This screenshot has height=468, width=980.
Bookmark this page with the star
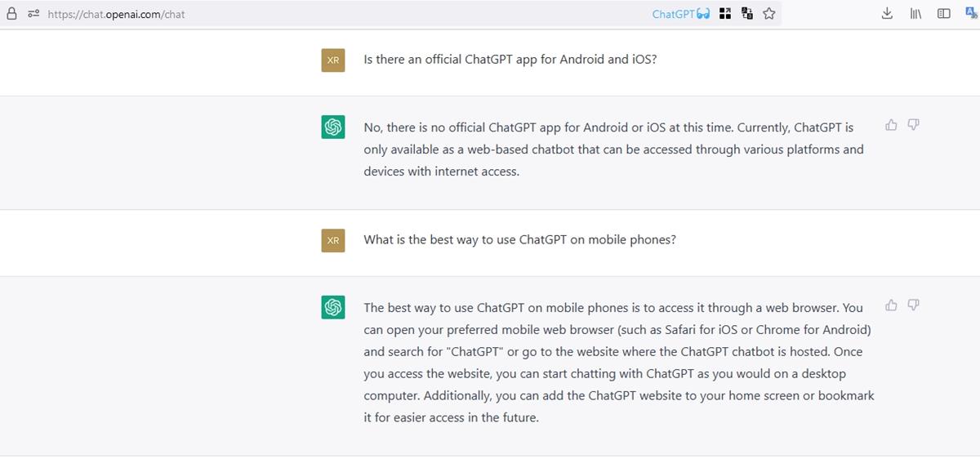coord(768,14)
